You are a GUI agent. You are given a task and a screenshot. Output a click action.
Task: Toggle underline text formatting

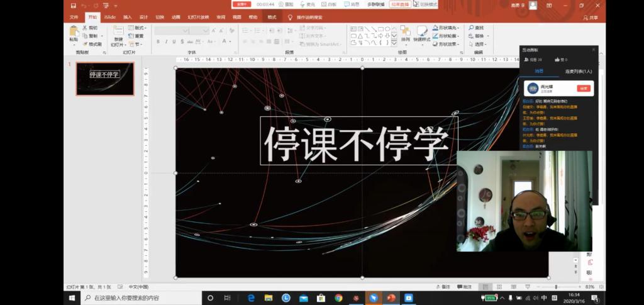pos(175,42)
